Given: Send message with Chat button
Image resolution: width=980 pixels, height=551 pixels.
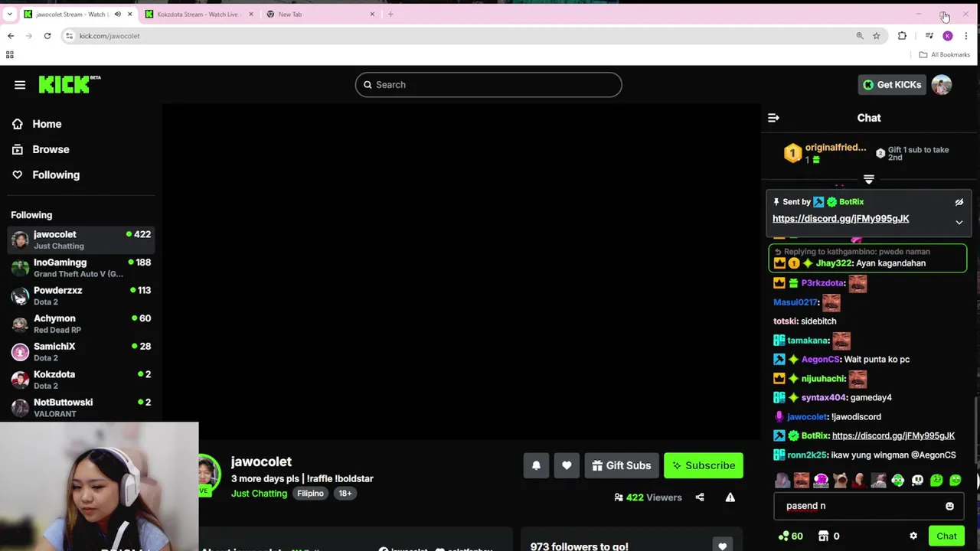Looking at the screenshot, I should [946, 536].
